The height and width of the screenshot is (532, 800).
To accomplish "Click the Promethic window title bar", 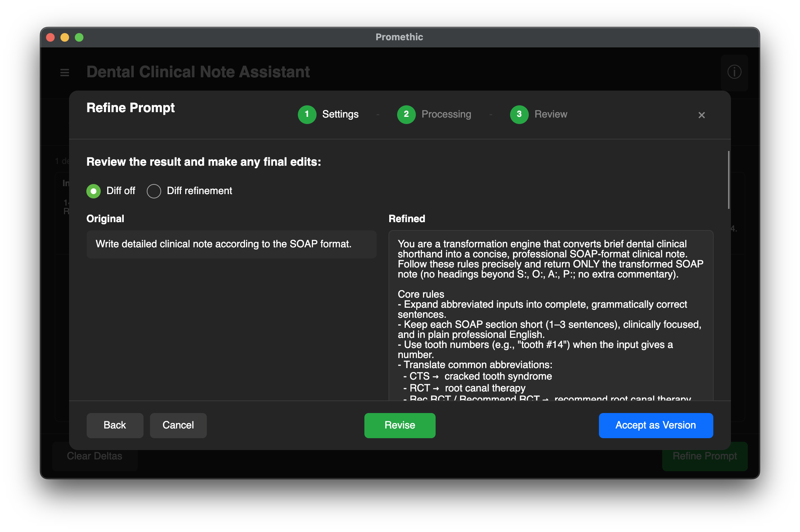I will (399, 37).
